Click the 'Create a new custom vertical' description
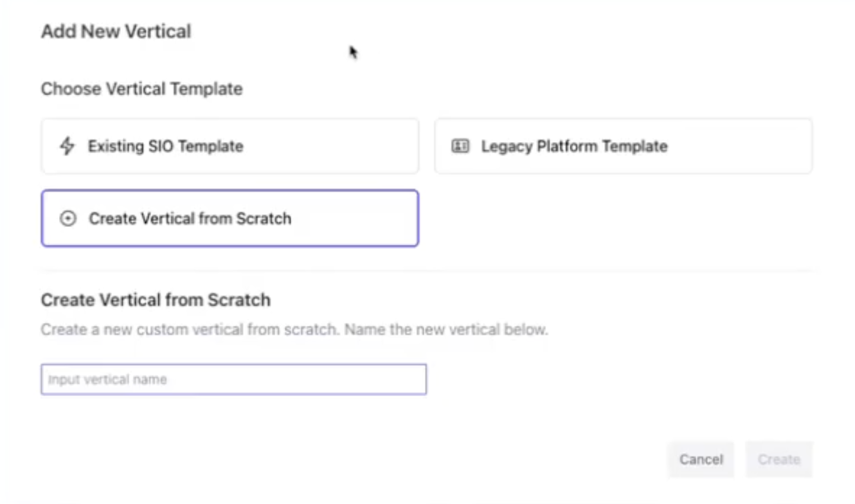The height and width of the screenshot is (504, 855). click(294, 330)
